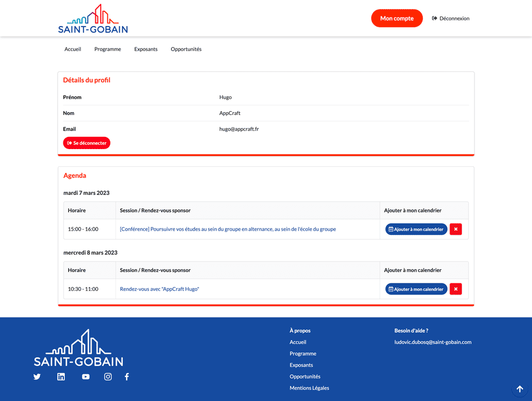Add the 7 mars conference to calendar
The image size is (532, 401).
pyautogui.click(x=416, y=229)
